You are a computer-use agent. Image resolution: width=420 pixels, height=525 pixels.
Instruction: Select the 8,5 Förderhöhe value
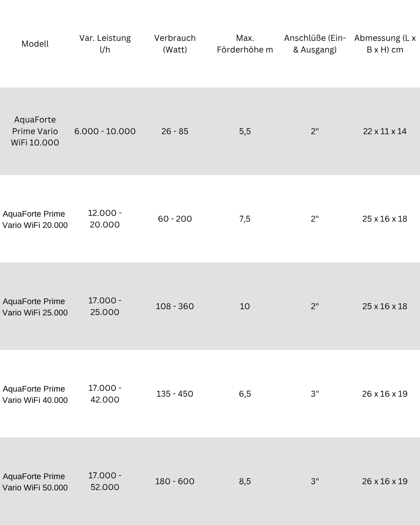(245, 481)
